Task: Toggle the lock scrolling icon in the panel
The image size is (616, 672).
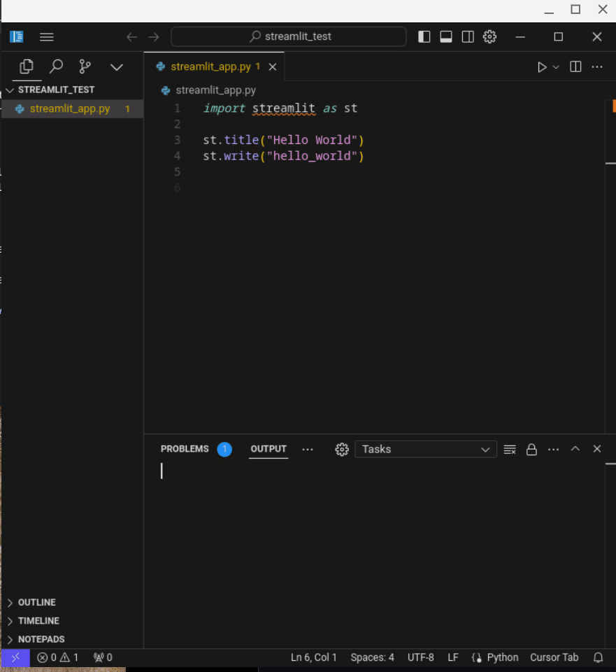Action: click(x=531, y=449)
